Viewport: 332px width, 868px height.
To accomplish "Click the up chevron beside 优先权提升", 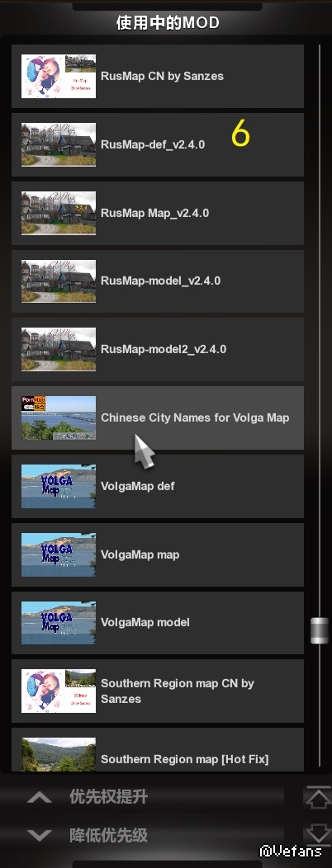I will (x=40, y=798).
